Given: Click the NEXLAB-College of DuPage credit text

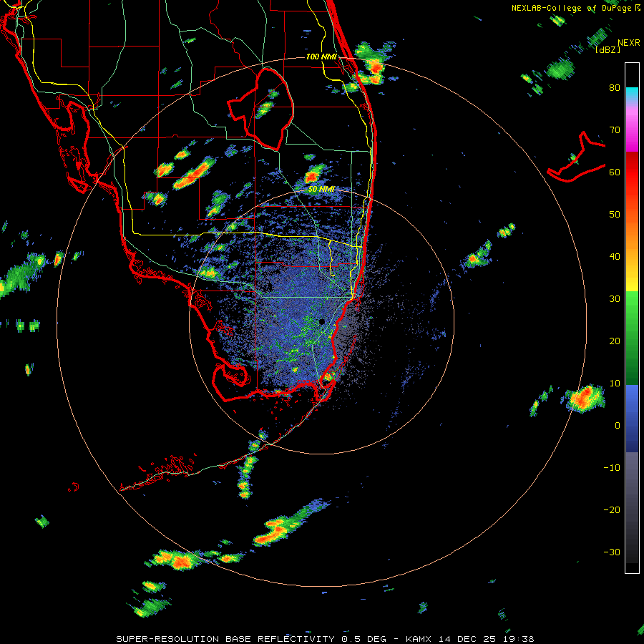Looking at the screenshot, I should point(572,8).
